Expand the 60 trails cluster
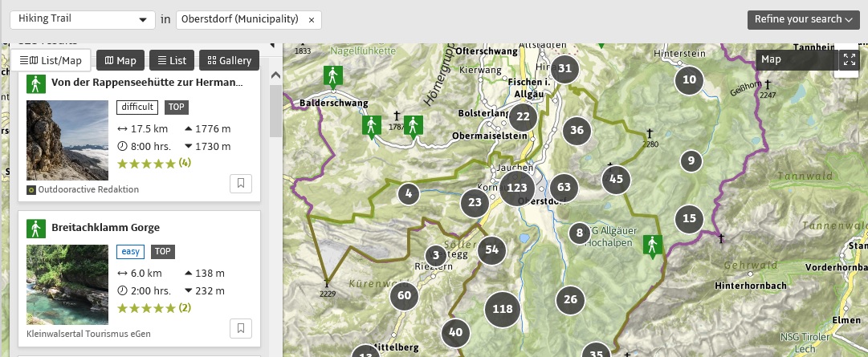Viewport: 868px width, 357px height. point(405,295)
